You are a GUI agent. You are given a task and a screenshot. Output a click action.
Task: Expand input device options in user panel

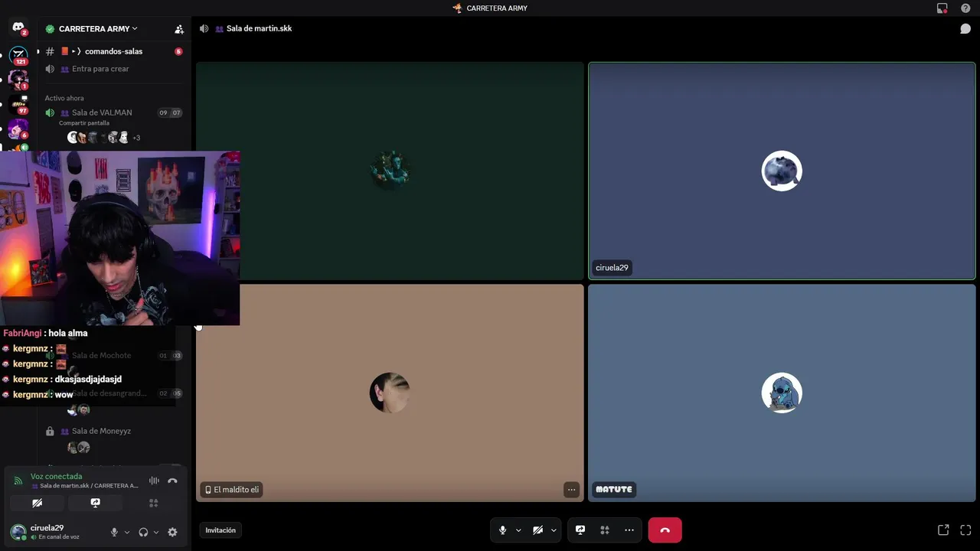(127, 532)
